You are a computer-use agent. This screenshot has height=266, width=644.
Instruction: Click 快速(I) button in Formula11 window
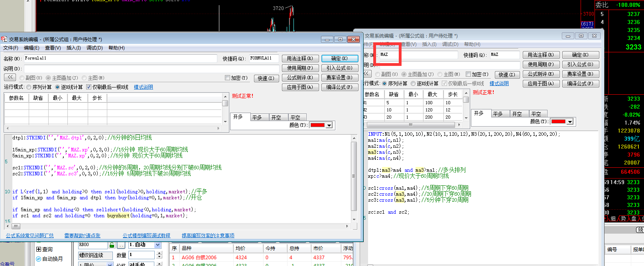click(x=266, y=78)
